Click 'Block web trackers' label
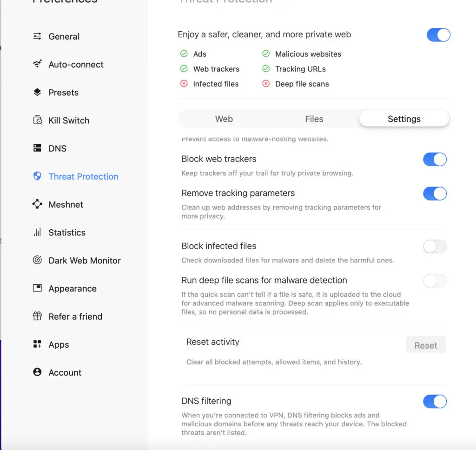This screenshot has width=476, height=450. 218,159
